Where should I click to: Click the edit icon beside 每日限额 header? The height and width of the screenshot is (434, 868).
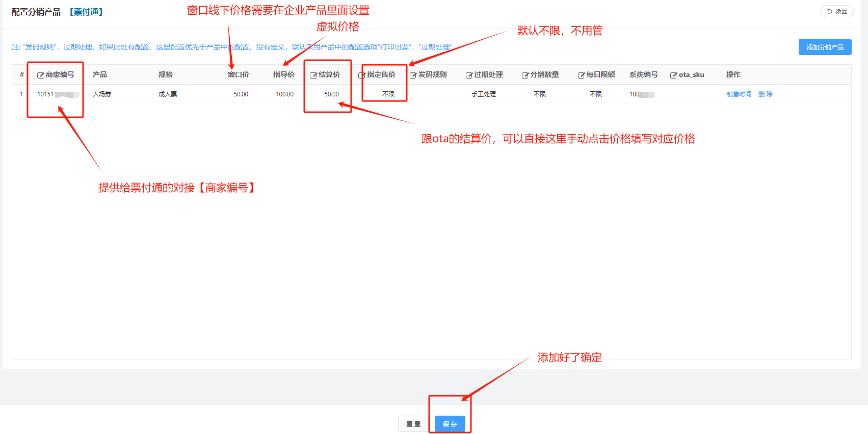coord(581,75)
